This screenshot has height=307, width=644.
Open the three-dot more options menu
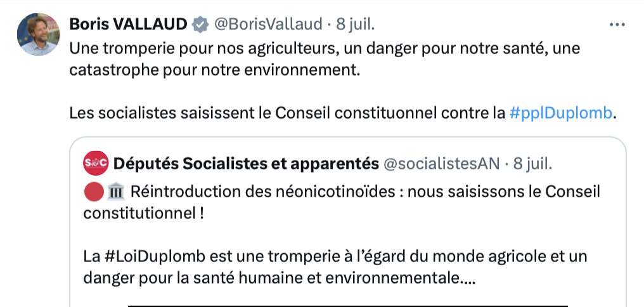click(617, 25)
